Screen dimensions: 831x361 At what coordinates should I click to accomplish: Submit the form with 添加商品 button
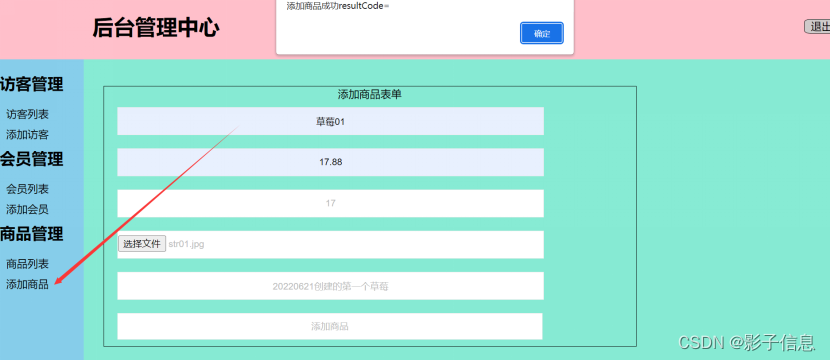click(330, 327)
